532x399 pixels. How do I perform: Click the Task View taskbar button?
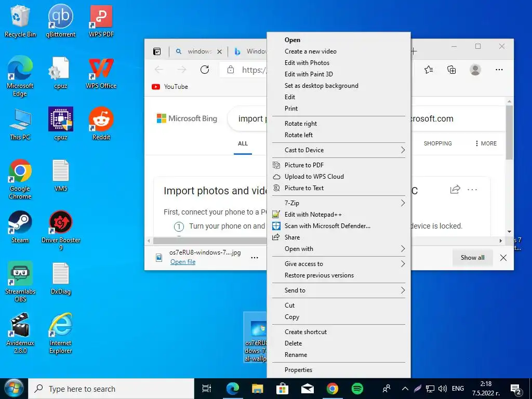(207, 389)
